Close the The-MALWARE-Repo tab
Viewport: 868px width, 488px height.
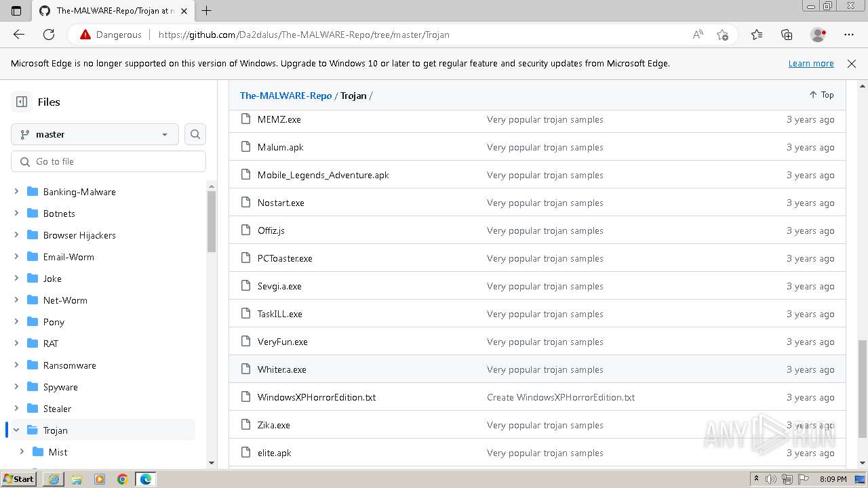pos(184,11)
